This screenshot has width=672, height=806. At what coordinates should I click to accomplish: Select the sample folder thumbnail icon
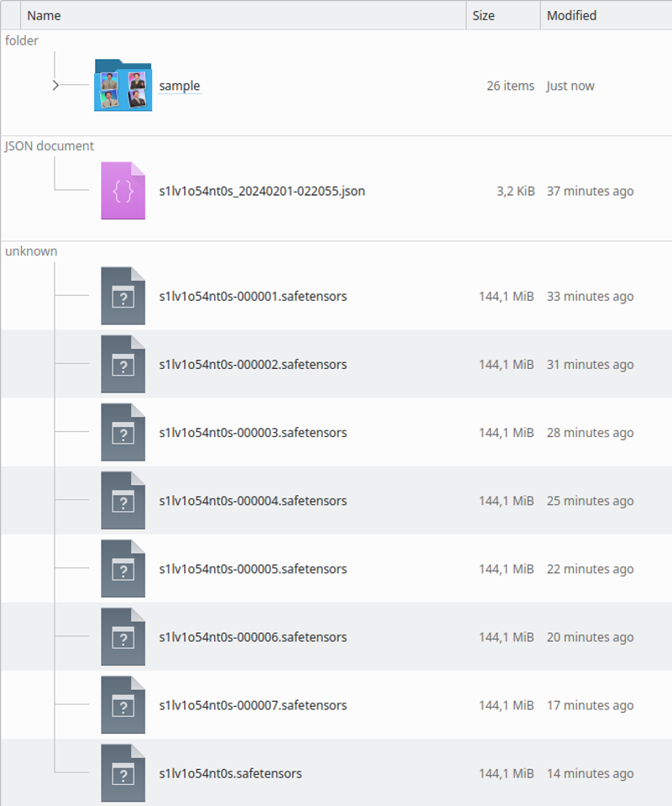click(x=123, y=86)
